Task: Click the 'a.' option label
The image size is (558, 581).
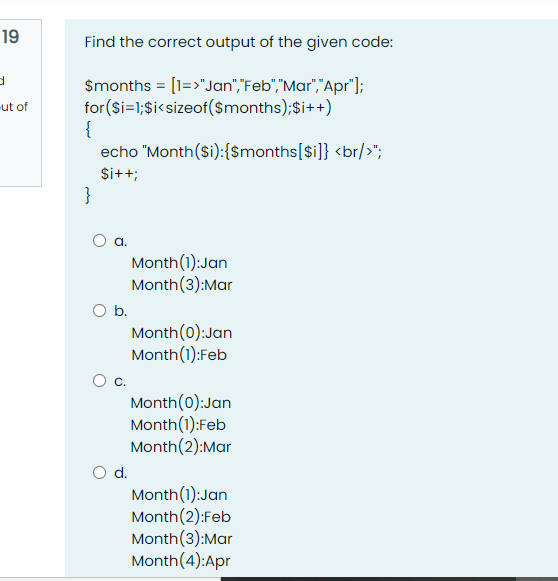Action: pos(120,241)
